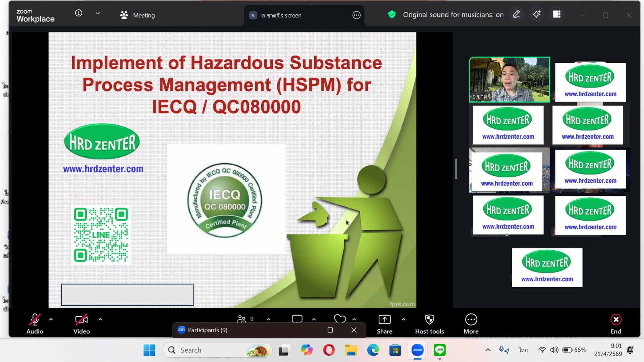End the meeting

click(x=616, y=324)
